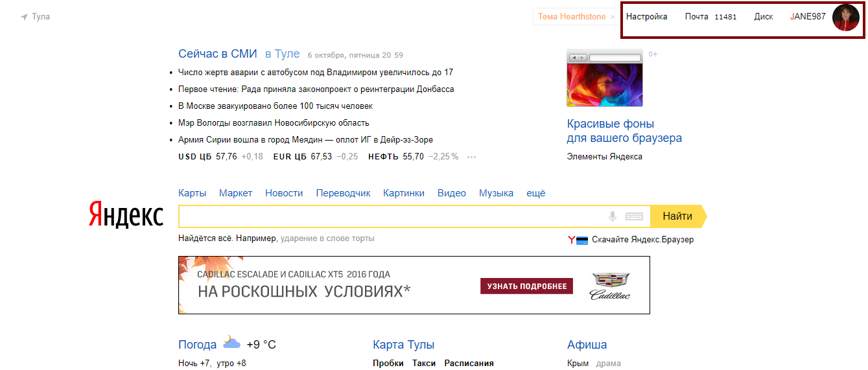The width and height of the screenshot is (868, 370).
Task: Open the Переводчик service tab
Action: 344,193
